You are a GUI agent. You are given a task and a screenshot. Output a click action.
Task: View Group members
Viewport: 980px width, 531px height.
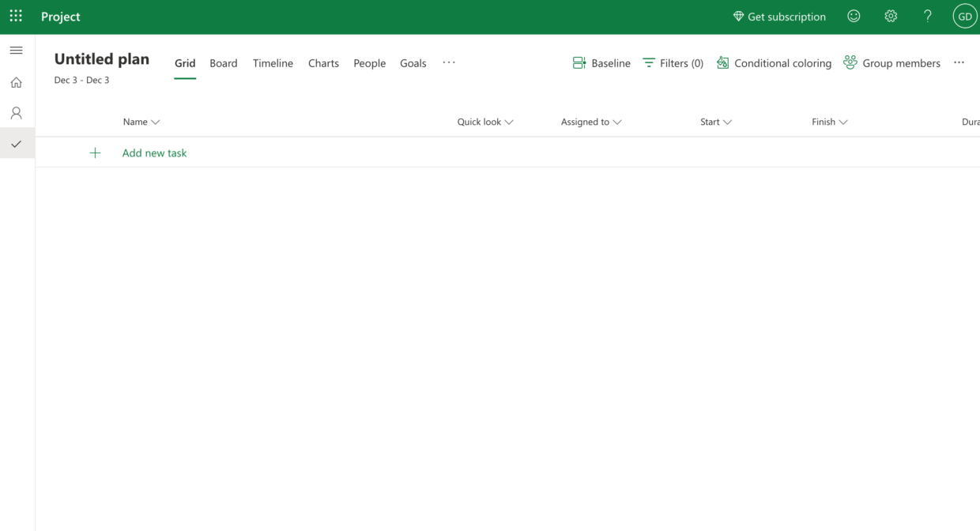pos(891,62)
